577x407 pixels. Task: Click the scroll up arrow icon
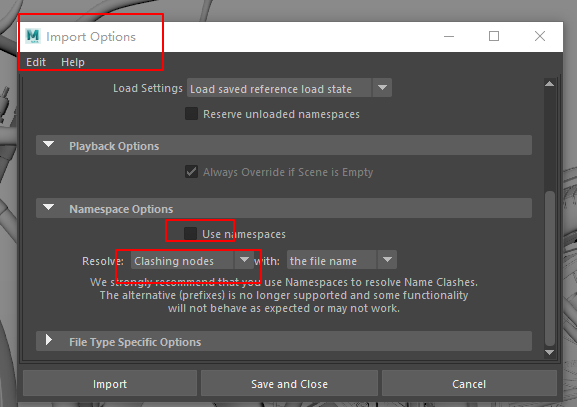click(x=549, y=84)
